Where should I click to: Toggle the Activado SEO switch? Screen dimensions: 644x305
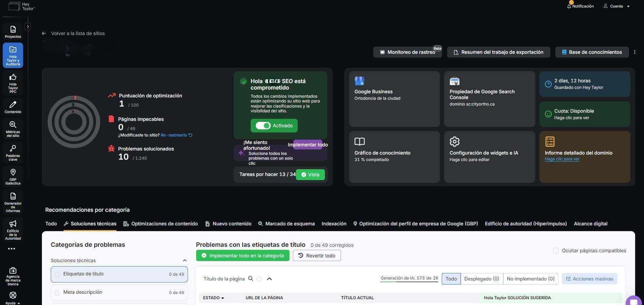click(263, 126)
